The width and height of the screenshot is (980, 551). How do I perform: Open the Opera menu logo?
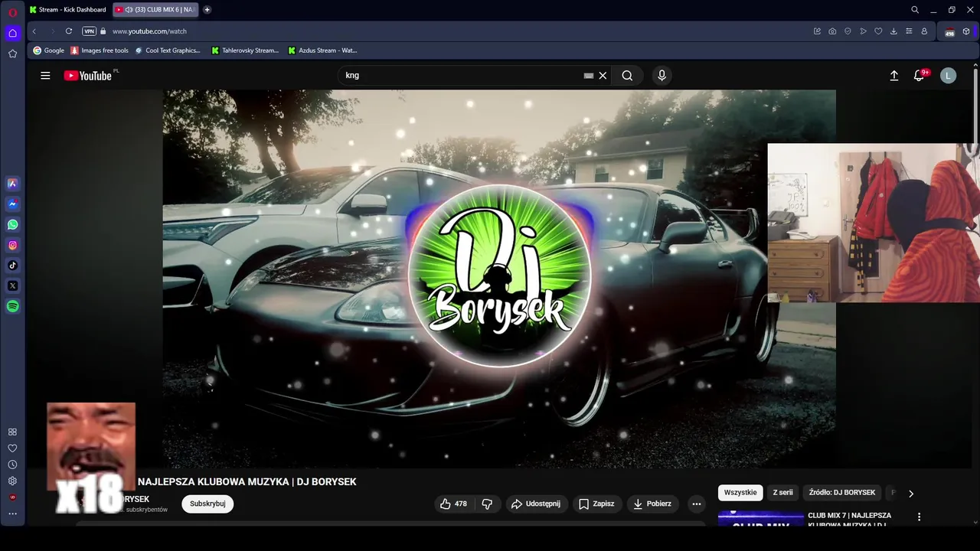tap(12, 12)
